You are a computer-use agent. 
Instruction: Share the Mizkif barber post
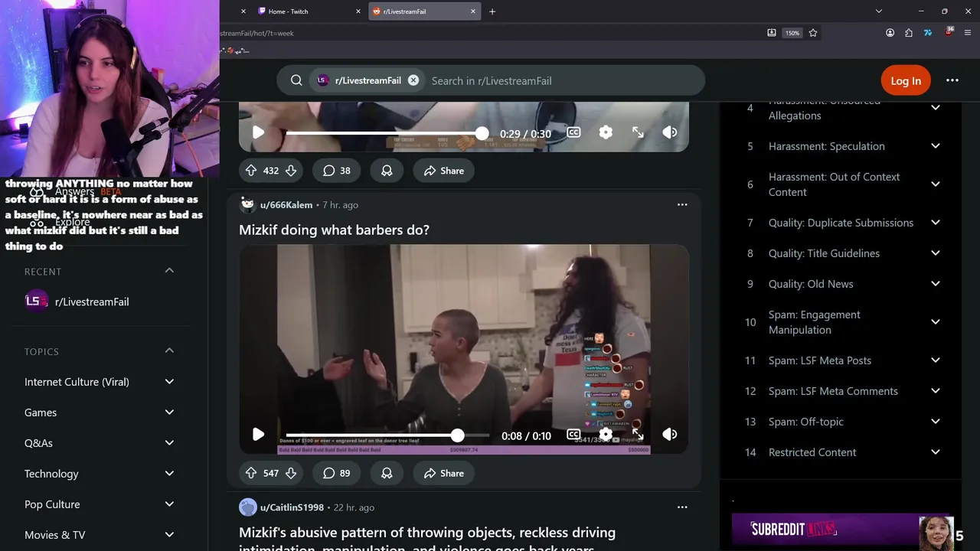pos(444,473)
